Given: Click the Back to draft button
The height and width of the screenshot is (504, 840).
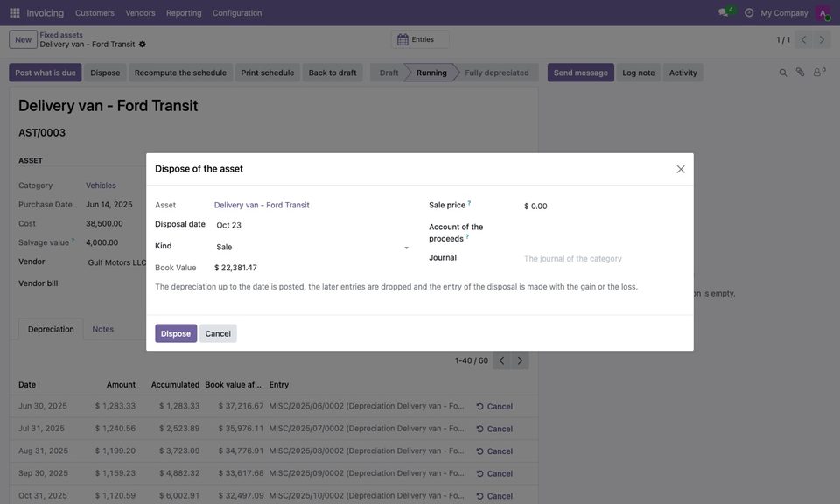Looking at the screenshot, I should click(x=332, y=73).
